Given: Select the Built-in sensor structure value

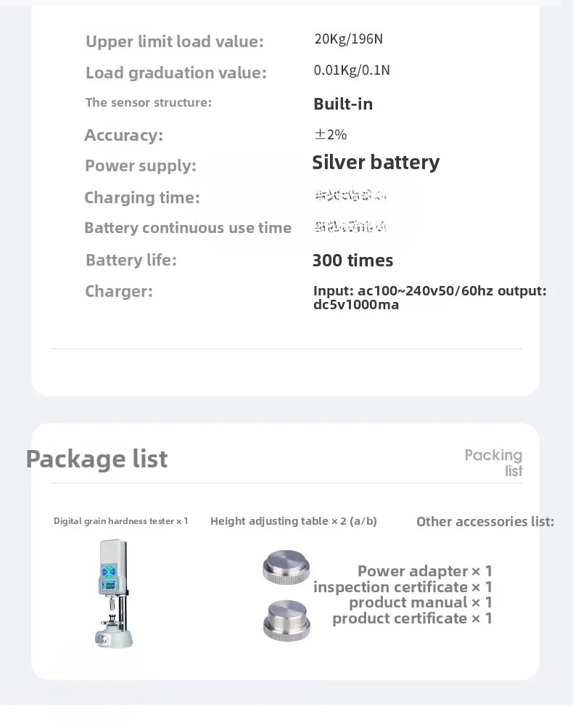Looking at the screenshot, I should (343, 104).
